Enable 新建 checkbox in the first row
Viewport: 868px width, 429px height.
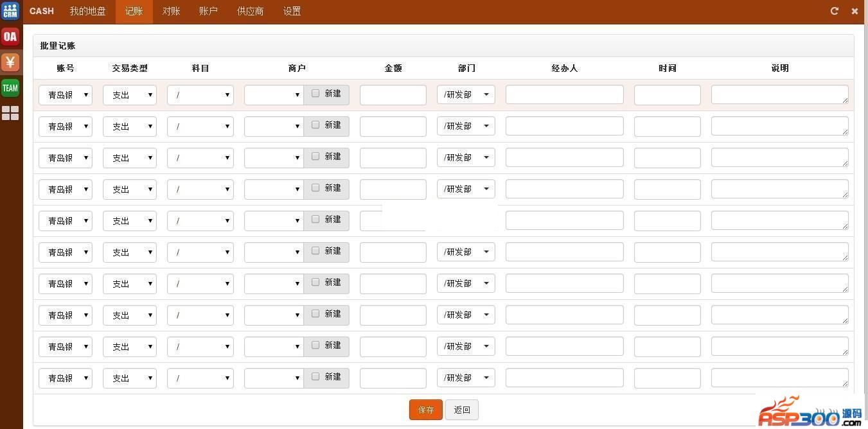(315, 93)
